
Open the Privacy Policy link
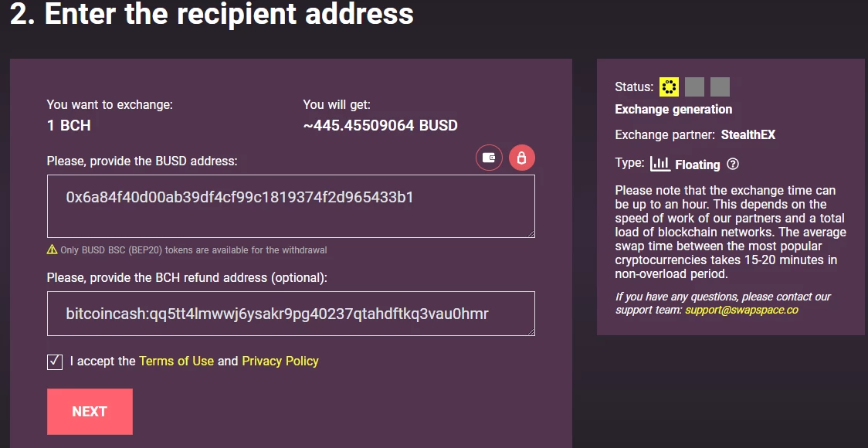[x=280, y=361]
